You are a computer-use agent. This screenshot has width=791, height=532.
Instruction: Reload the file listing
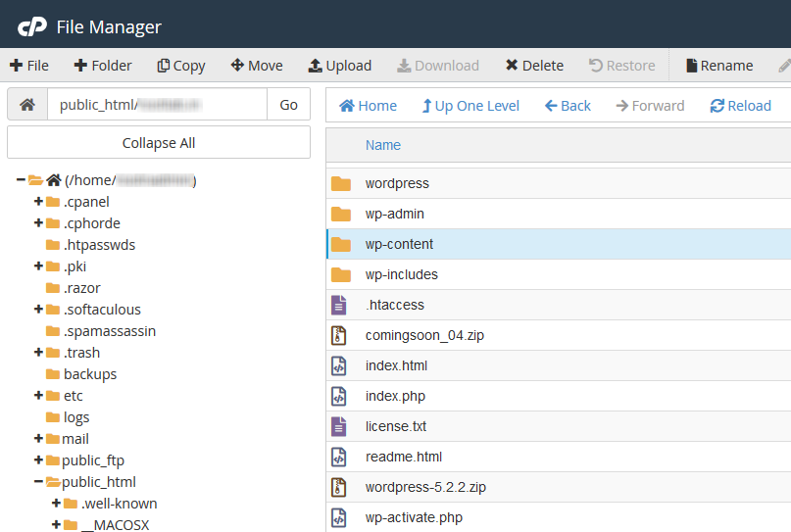pyautogui.click(x=741, y=106)
